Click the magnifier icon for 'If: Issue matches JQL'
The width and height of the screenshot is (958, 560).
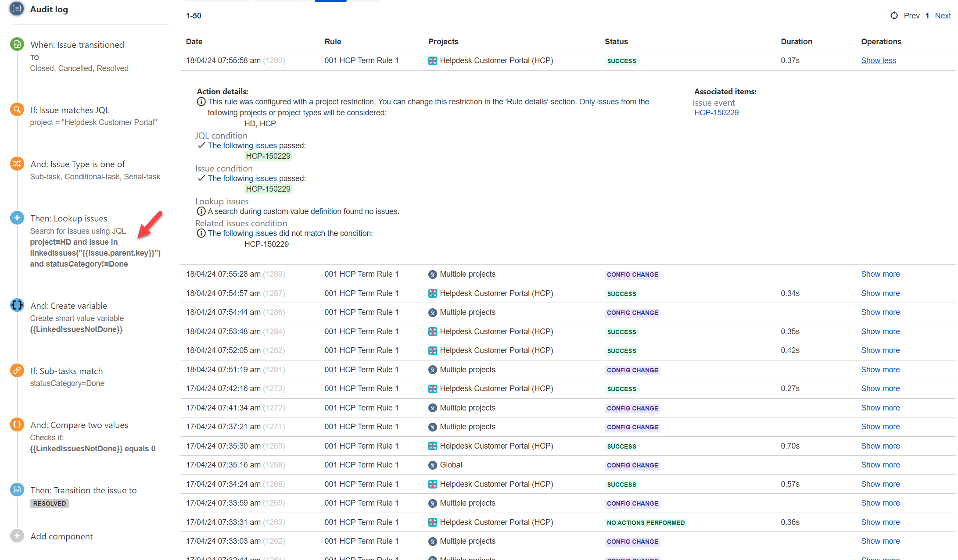17,109
